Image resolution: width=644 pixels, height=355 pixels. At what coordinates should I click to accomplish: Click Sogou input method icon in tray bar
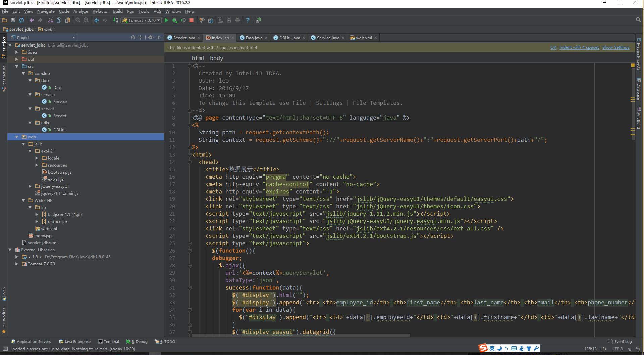tap(483, 348)
